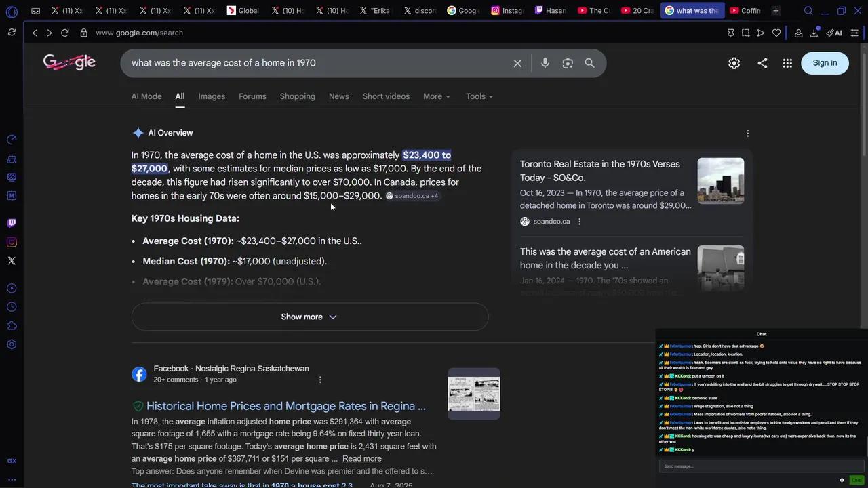Screen dimensions: 868x488
Task: Switch to Images results tab
Action: 212,96
